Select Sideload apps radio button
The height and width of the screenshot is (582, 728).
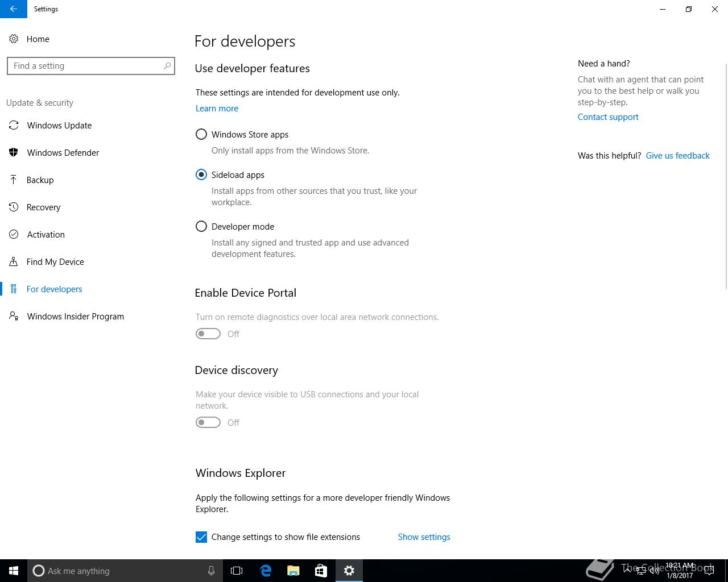(201, 175)
